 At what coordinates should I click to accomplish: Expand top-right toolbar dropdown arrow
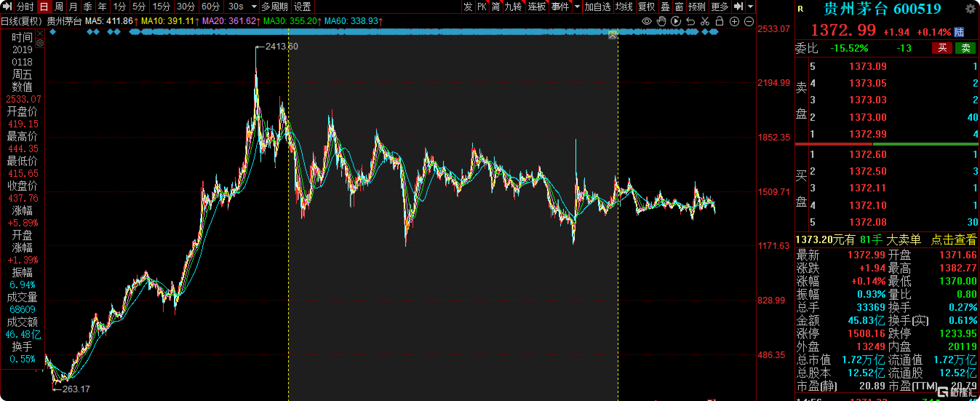(x=750, y=7)
